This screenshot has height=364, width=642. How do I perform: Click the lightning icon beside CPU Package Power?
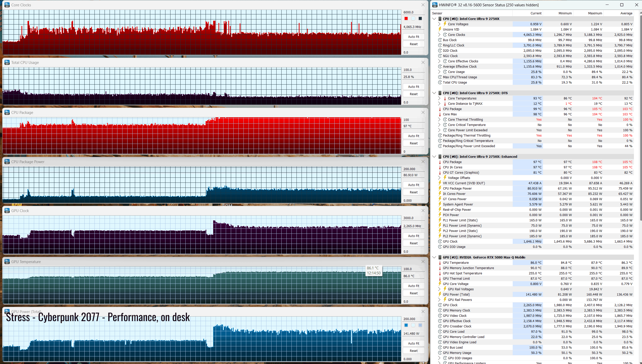coord(440,188)
